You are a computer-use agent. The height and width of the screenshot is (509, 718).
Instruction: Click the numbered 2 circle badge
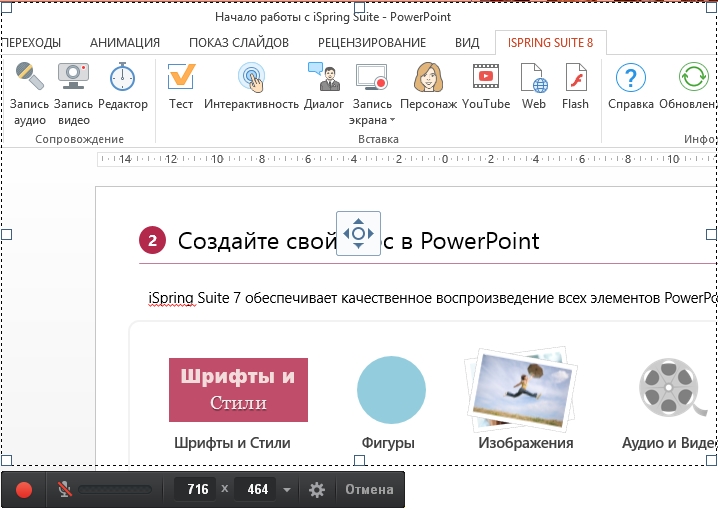coord(152,241)
